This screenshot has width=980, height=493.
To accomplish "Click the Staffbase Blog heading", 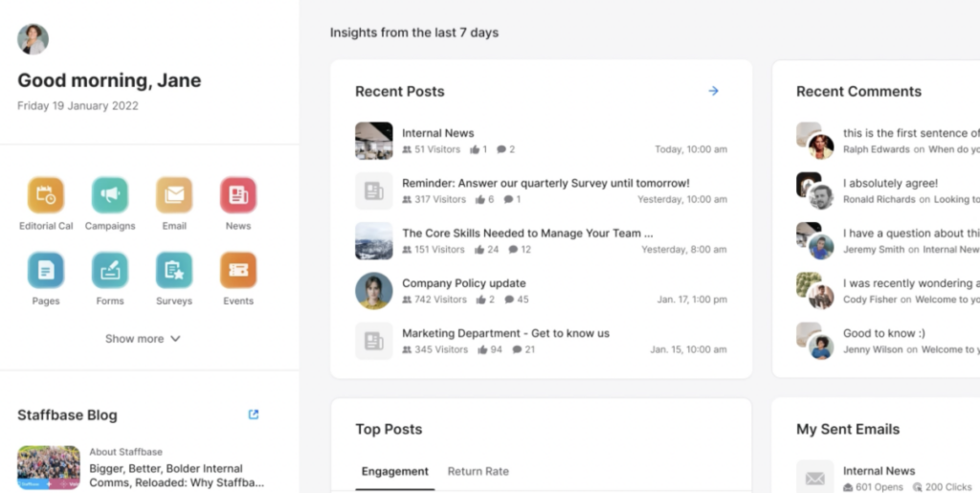I will point(68,415).
